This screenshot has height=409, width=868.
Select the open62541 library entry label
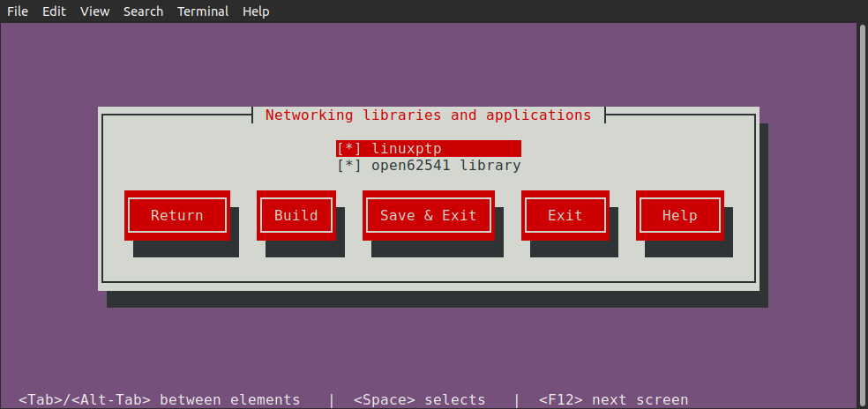coord(446,166)
